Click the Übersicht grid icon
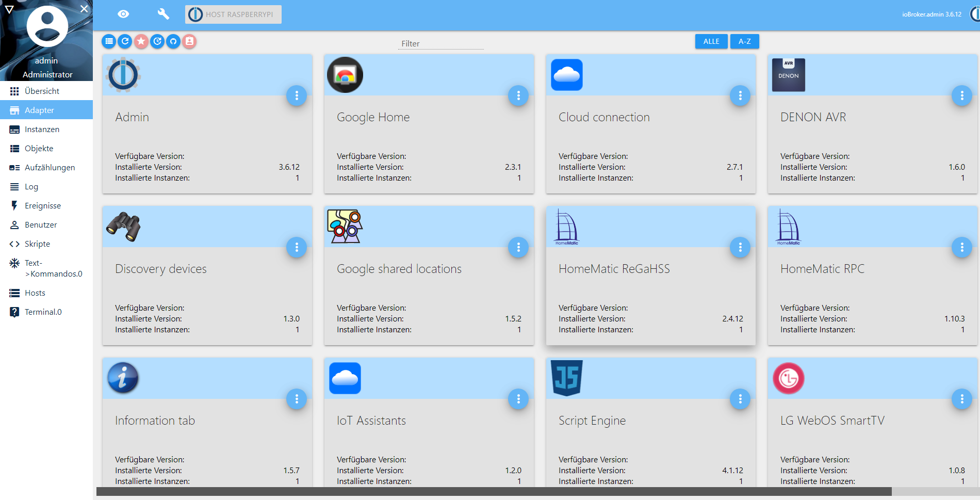This screenshot has height=500, width=980. tap(14, 91)
